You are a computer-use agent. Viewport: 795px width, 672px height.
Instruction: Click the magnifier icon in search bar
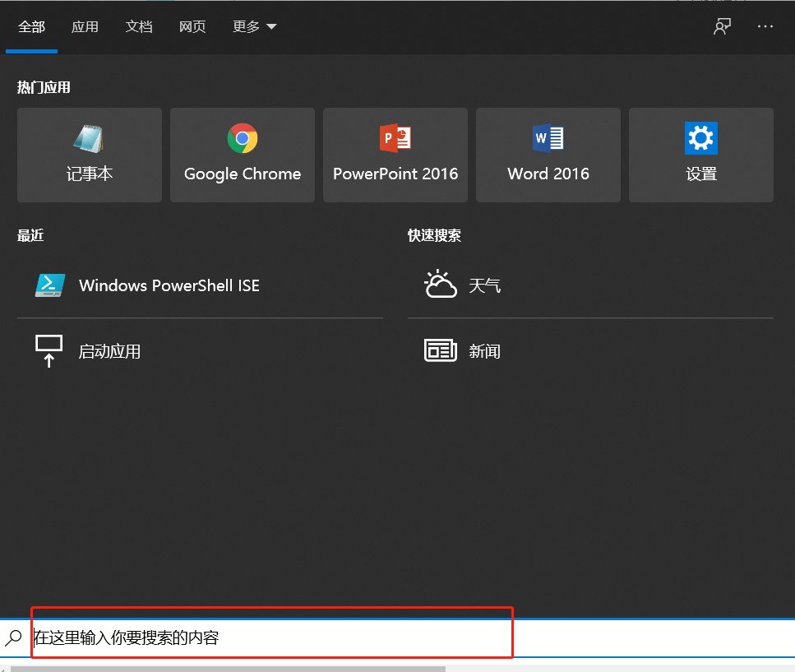(x=14, y=637)
